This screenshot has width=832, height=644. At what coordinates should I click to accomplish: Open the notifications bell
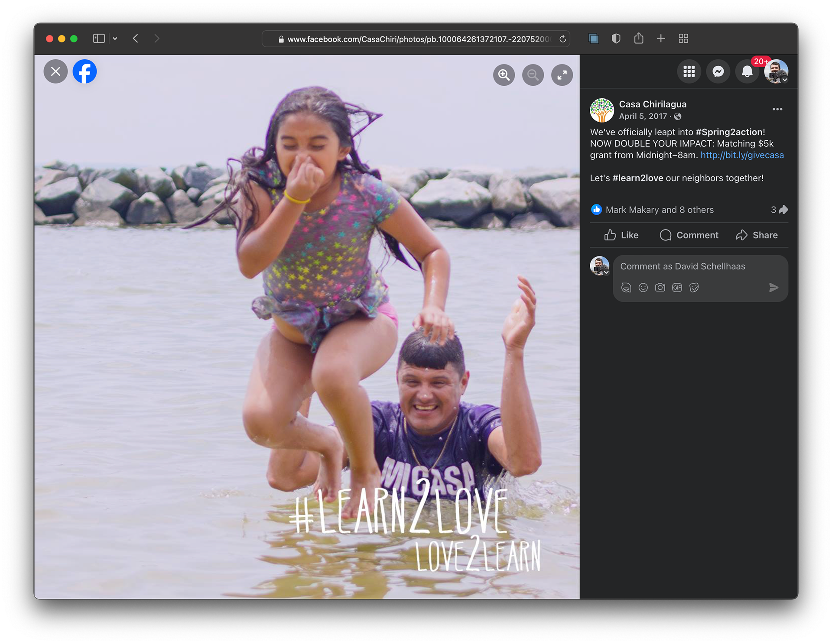pyautogui.click(x=747, y=71)
